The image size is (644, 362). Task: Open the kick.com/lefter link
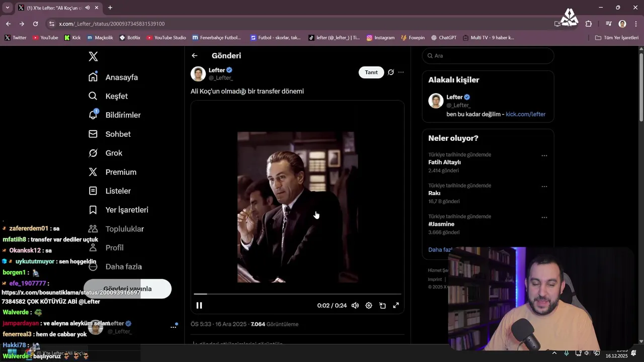pos(525,114)
